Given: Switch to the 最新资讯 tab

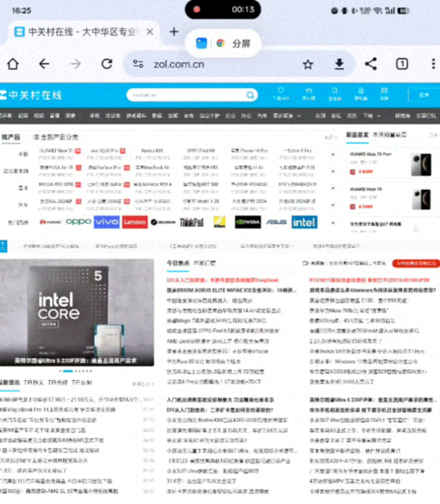Looking at the screenshot, I should click(x=10, y=383).
